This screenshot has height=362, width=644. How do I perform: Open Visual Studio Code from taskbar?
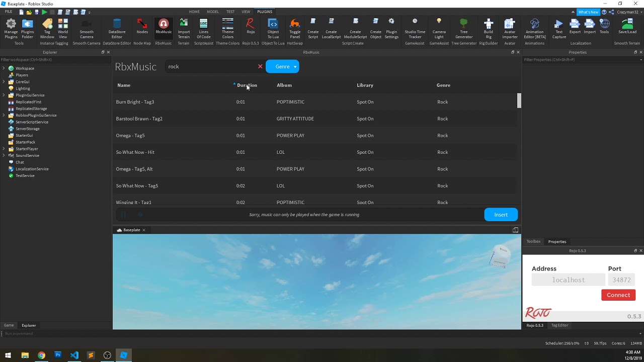point(74,355)
